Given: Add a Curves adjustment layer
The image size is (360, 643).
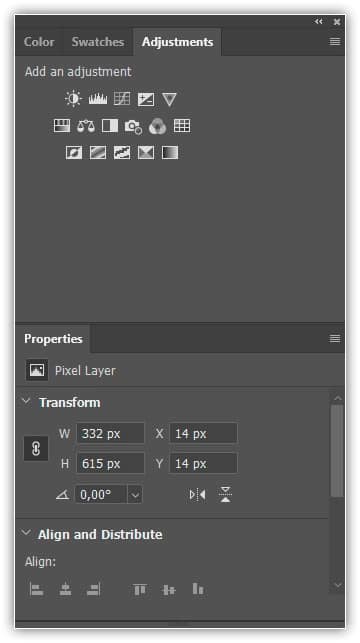Looking at the screenshot, I should (122, 99).
